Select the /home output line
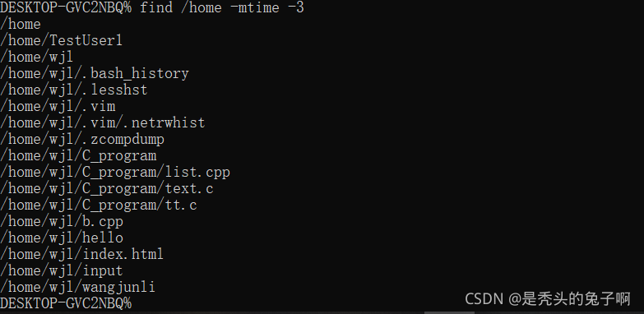The width and height of the screenshot is (644, 314). coord(21,24)
